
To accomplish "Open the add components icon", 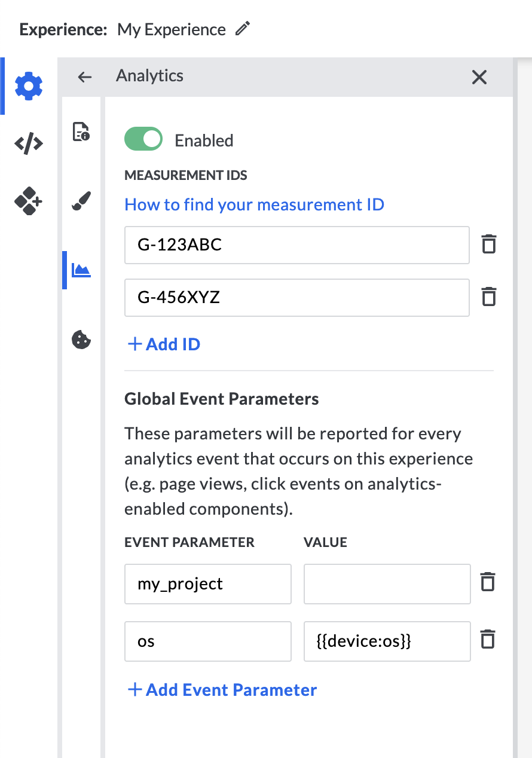I will (x=29, y=201).
